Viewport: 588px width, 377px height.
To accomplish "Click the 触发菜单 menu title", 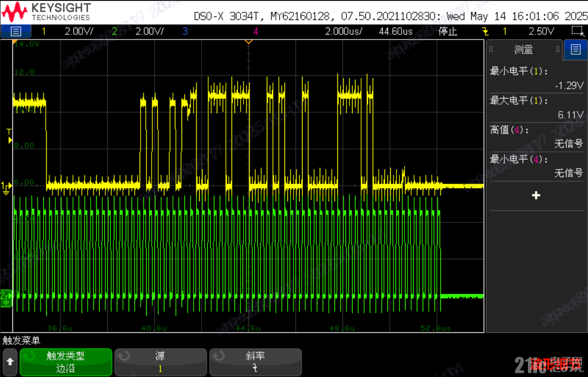I will point(21,340).
